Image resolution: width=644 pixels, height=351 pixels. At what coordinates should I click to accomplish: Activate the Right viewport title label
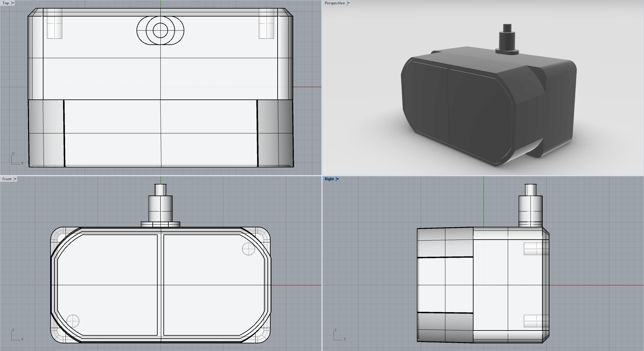click(329, 179)
